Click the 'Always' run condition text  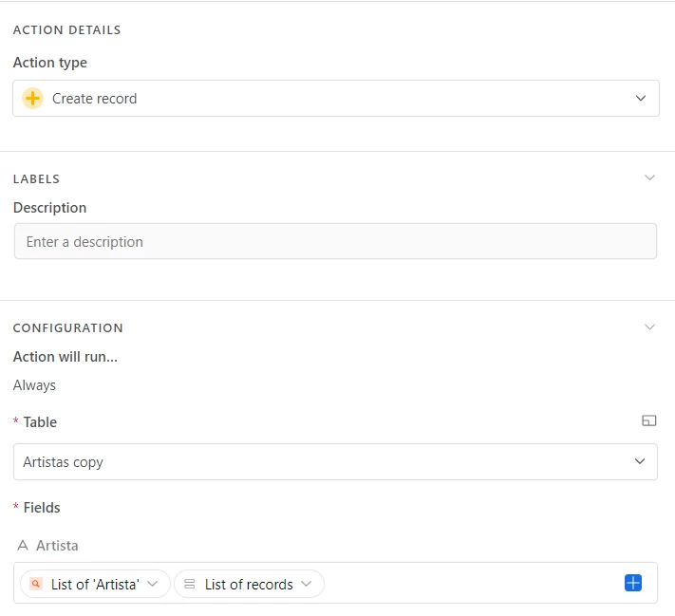pyautogui.click(x=34, y=384)
